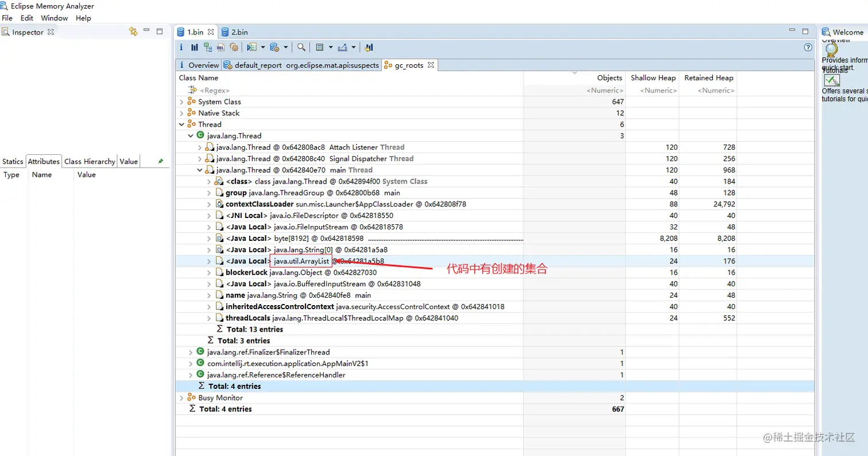Open the Reports dropdown arrow
868x456 pixels.
(x=263, y=48)
